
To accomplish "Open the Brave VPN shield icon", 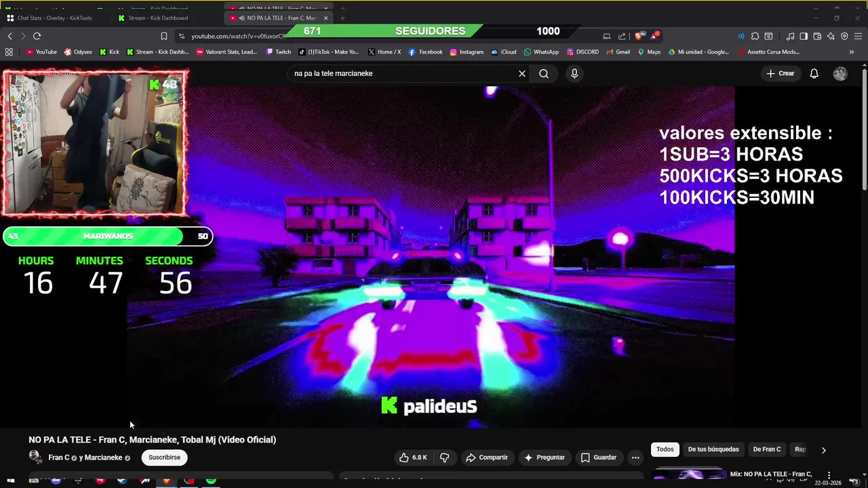I will [844, 36].
